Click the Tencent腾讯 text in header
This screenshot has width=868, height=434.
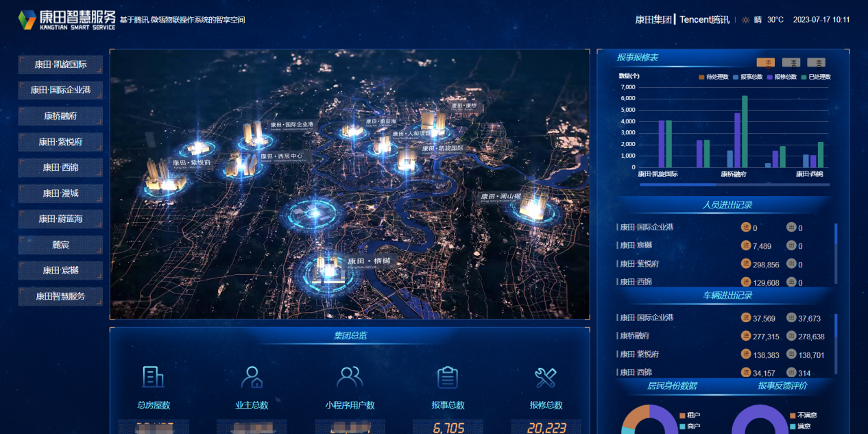tap(704, 20)
